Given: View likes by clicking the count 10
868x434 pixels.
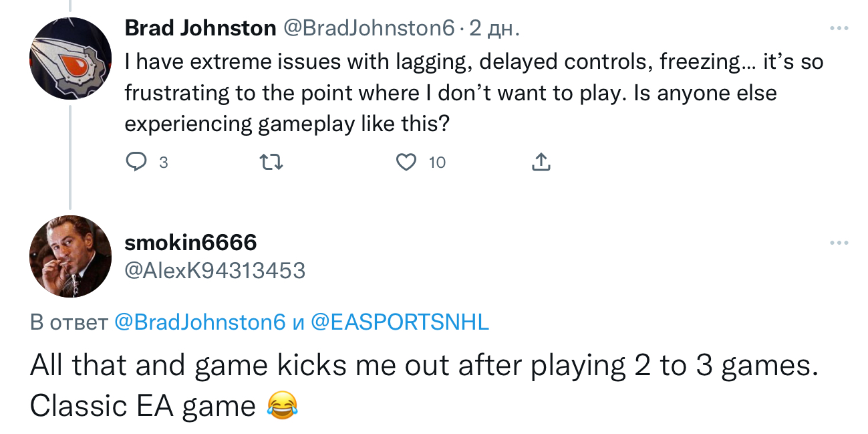Looking at the screenshot, I should 436,162.
